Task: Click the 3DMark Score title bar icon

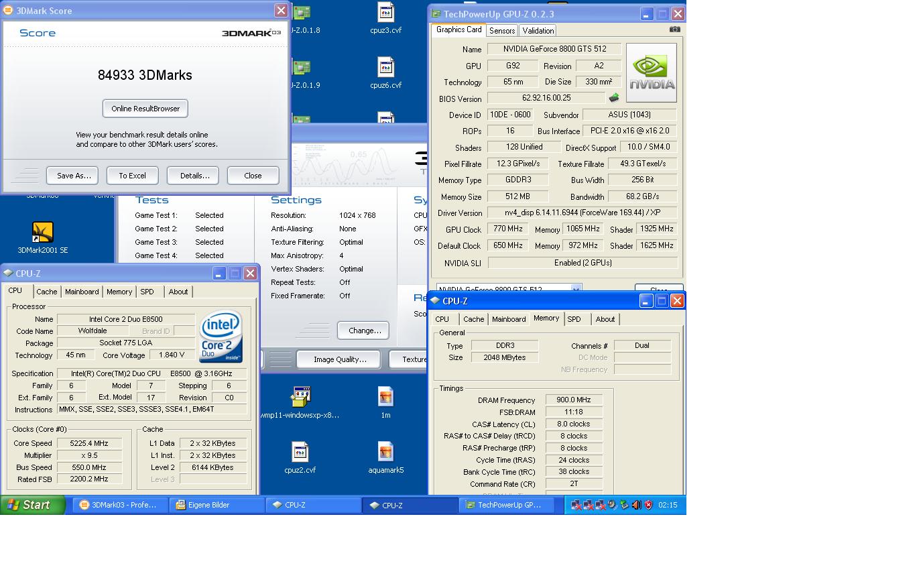Action: [x=8, y=11]
